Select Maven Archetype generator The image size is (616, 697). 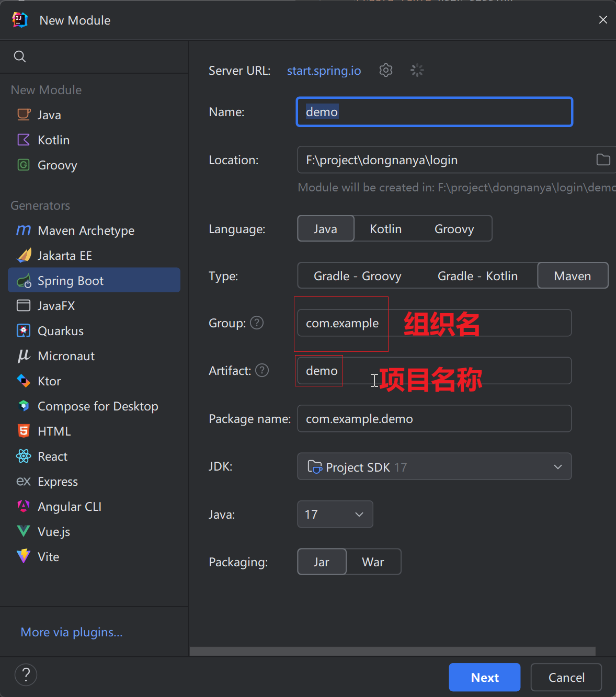pos(94,230)
